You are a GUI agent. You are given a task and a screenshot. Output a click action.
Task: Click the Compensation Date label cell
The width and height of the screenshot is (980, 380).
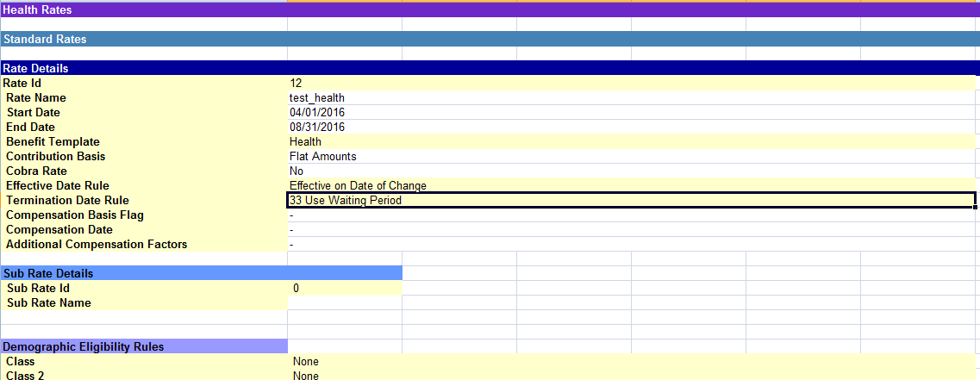144,229
